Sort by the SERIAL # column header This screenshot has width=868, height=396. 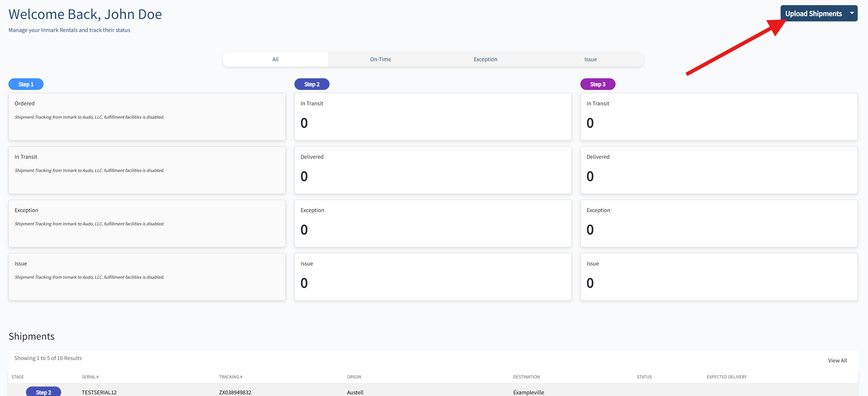pos(90,377)
